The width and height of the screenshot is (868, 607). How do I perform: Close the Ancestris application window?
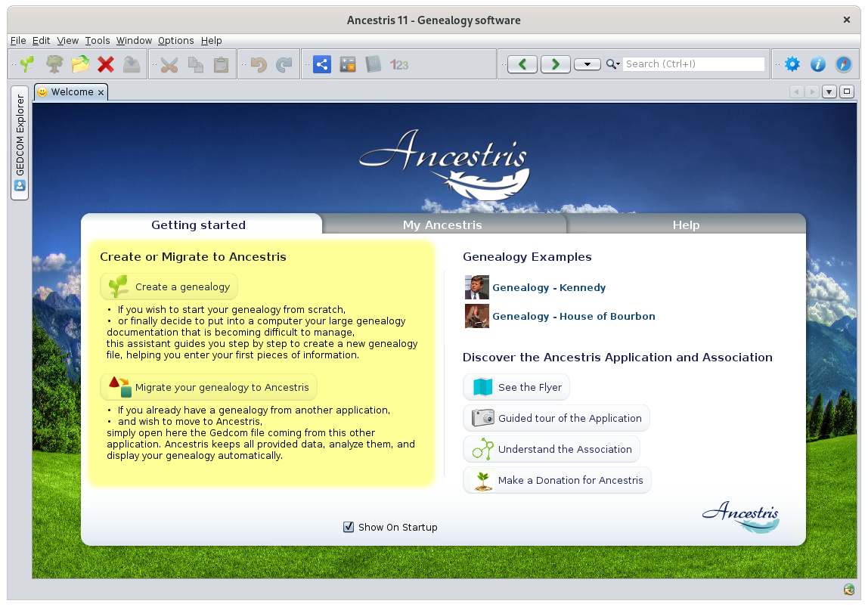point(846,20)
